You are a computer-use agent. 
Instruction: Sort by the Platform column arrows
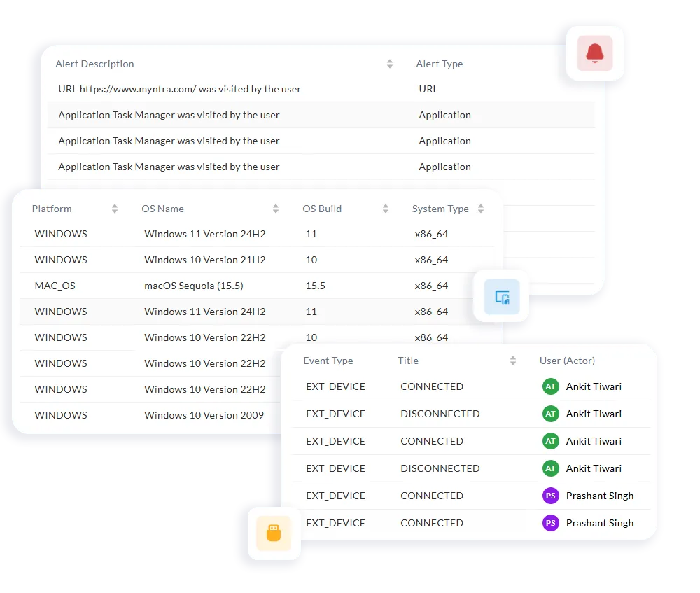tap(115, 209)
